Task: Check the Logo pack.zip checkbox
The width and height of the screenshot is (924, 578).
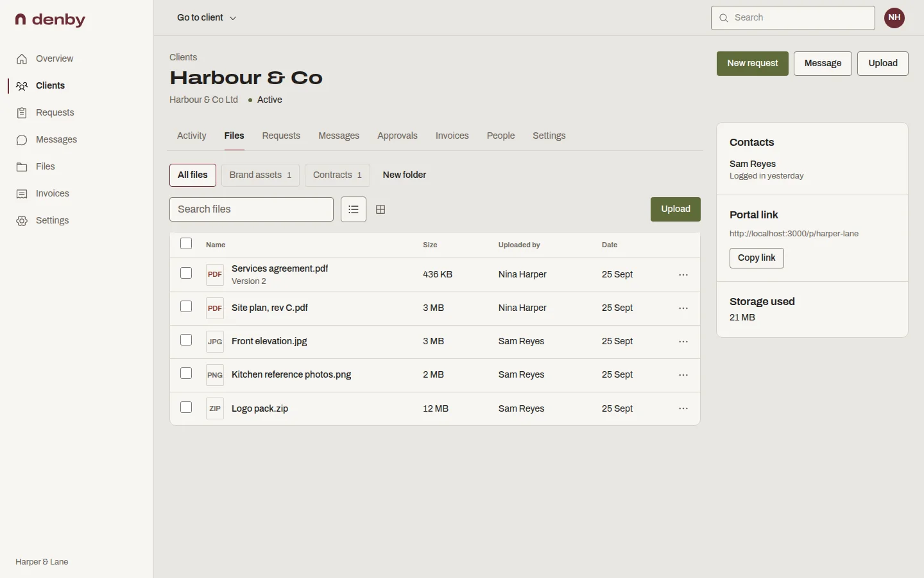Action: point(186,407)
